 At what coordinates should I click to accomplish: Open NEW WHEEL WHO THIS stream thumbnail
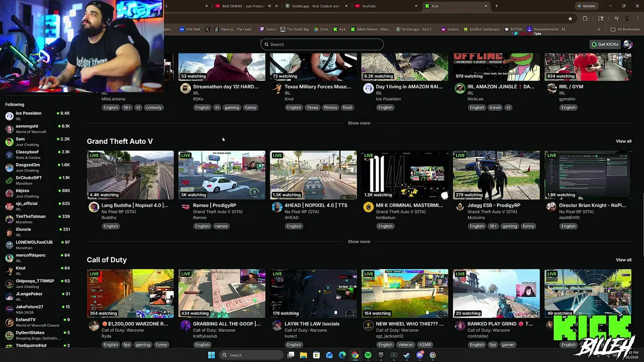click(x=405, y=294)
